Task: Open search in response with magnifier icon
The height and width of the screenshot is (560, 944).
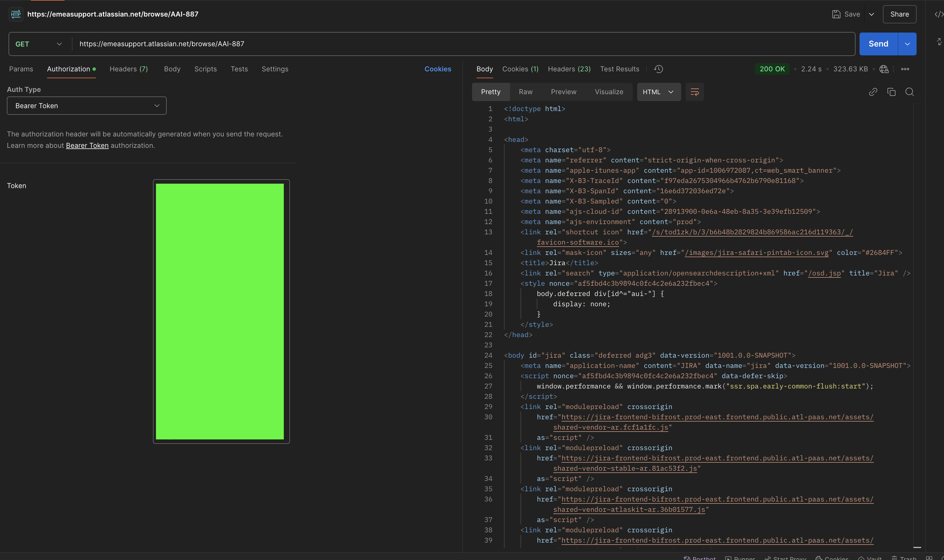Action: coord(909,92)
